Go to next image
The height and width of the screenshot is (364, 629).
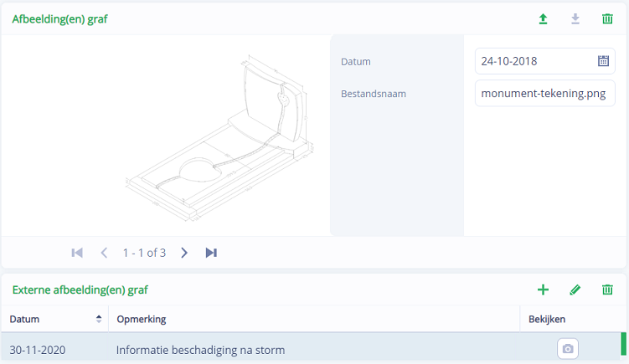coord(184,253)
